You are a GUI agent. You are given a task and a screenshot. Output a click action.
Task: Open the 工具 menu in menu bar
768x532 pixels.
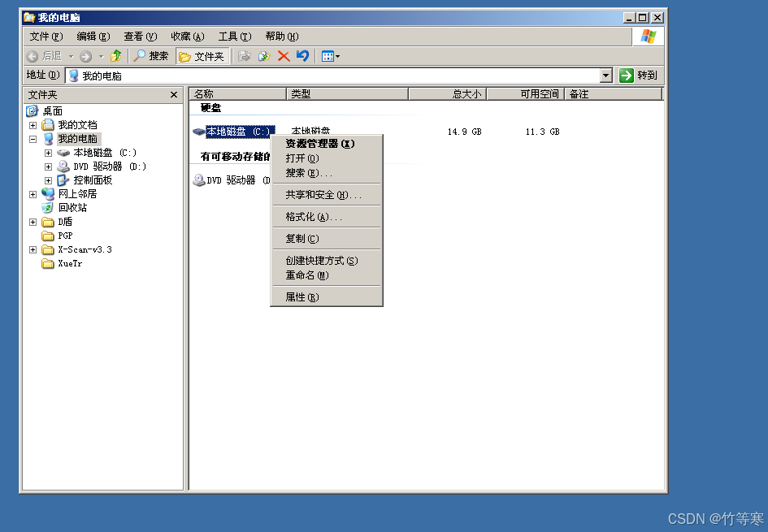pyautogui.click(x=234, y=37)
